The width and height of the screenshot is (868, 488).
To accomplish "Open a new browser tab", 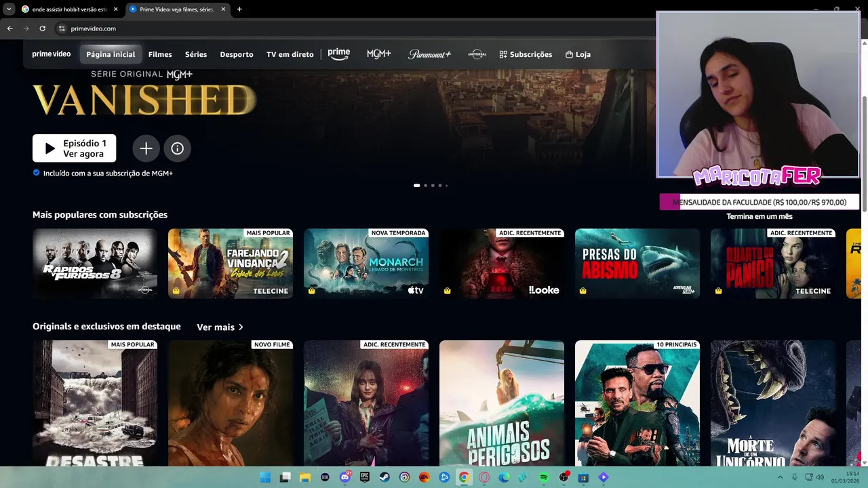I will [x=239, y=9].
